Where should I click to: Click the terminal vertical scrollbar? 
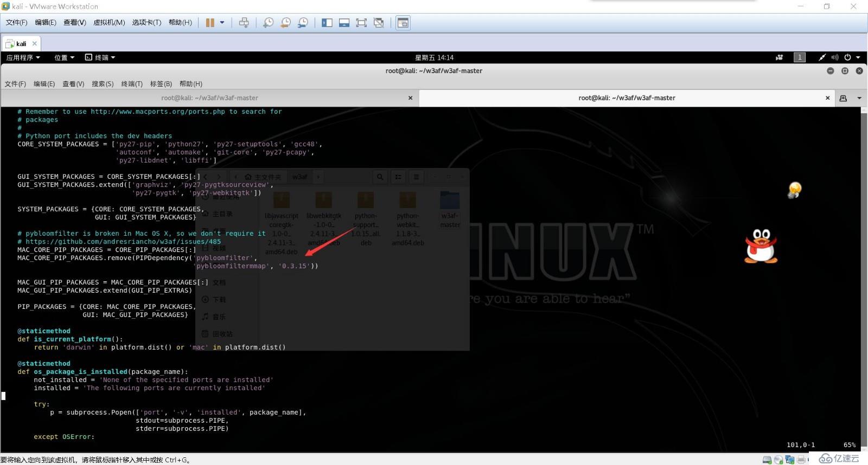(x=864, y=279)
